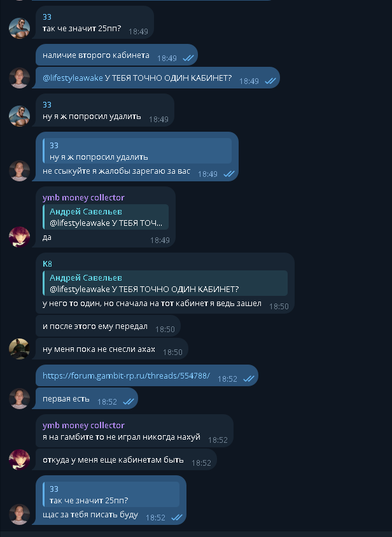392x537 pixels.
Task: Click the muscular cartoon avatar beside 'так че значит 25пп?'
Action: 19,28
